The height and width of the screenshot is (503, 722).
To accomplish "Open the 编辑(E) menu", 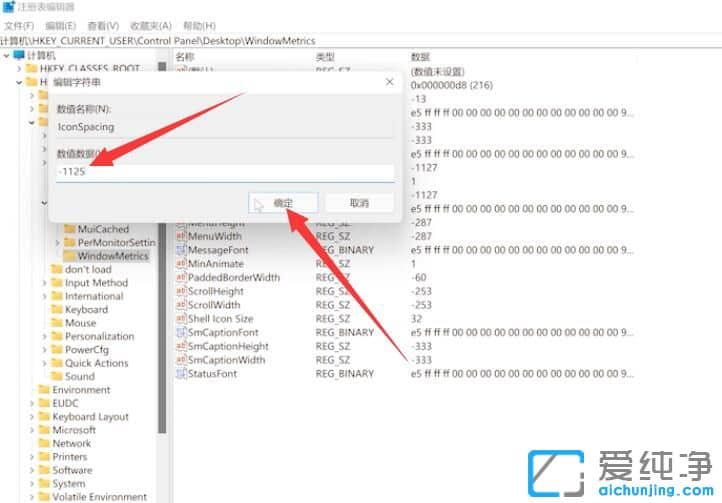I will point(61,26).
